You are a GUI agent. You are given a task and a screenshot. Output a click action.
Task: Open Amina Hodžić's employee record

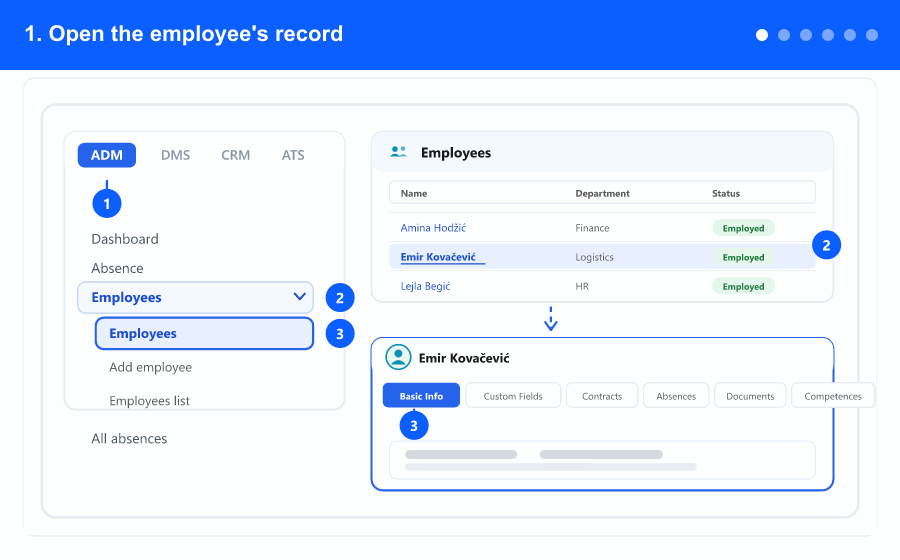coord(433,228)
